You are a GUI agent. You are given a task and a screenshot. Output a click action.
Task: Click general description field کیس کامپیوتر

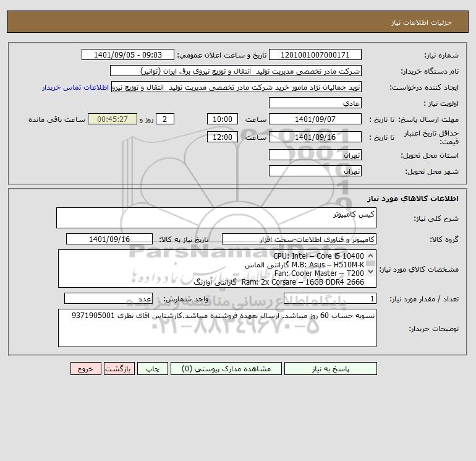(x=216, y=218)
